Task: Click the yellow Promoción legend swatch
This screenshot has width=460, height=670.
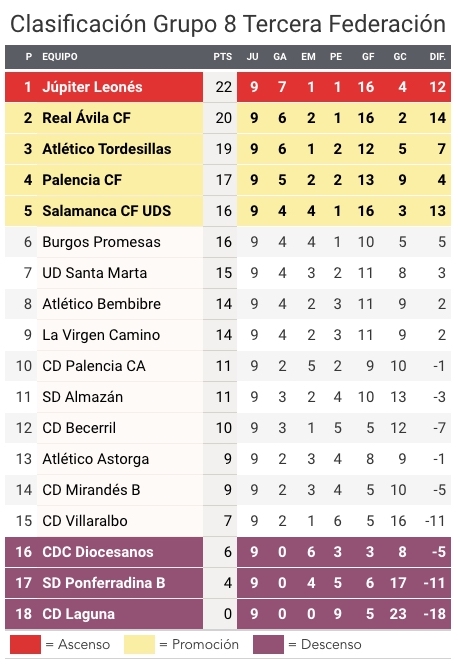Action: pyautogui.click(x=139, y=644)
